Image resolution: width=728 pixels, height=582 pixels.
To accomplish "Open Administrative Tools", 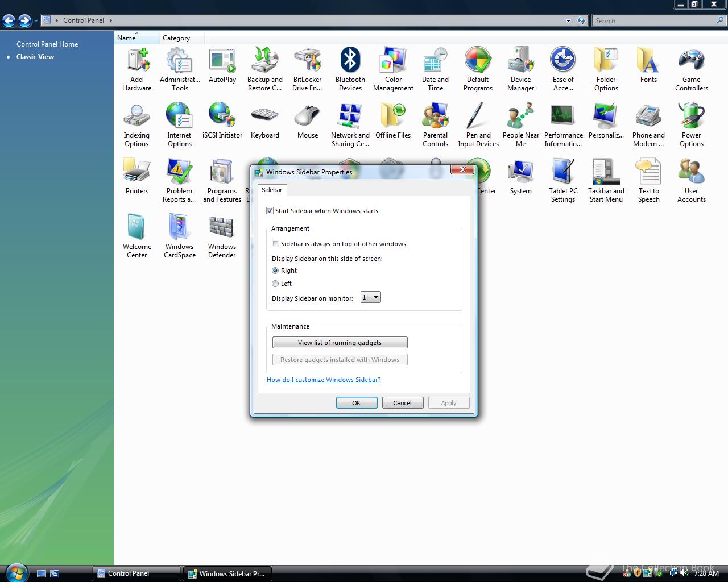I will 180,69.
